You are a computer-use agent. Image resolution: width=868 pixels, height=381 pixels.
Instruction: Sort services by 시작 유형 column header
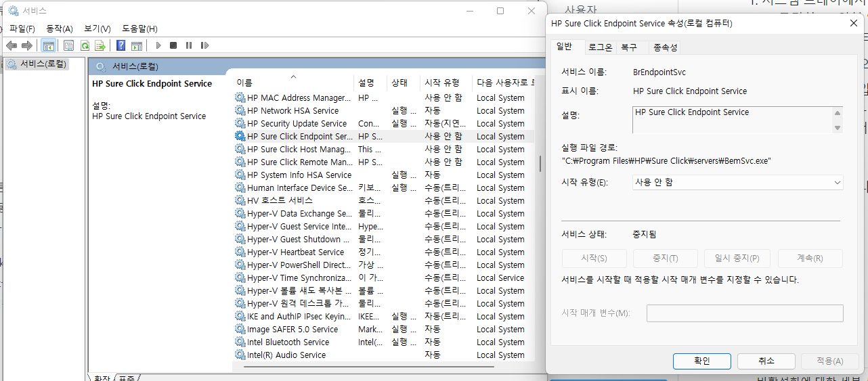click(x=446, y=83)
